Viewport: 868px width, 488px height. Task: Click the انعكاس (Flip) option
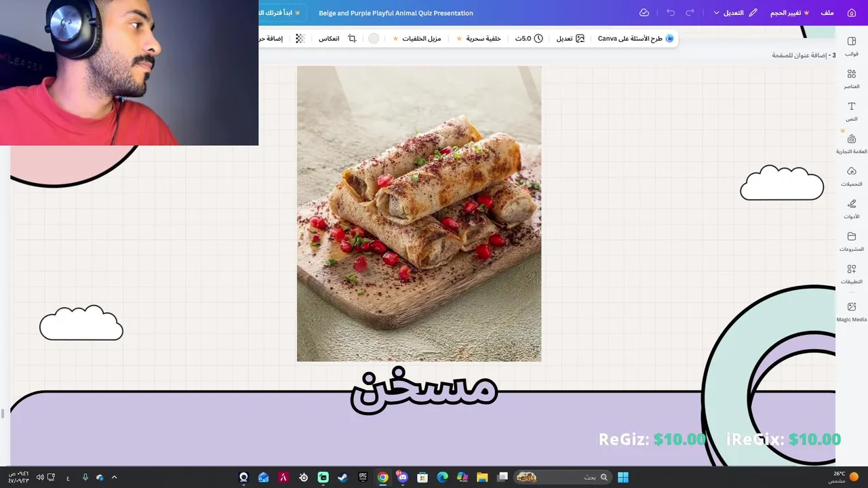point(329,39)
